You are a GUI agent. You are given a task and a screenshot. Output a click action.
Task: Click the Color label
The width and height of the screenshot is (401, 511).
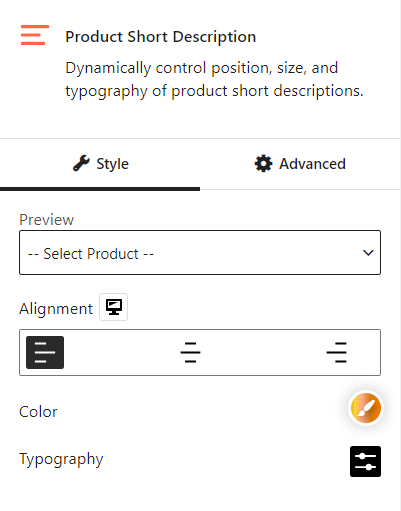[38, 412]
